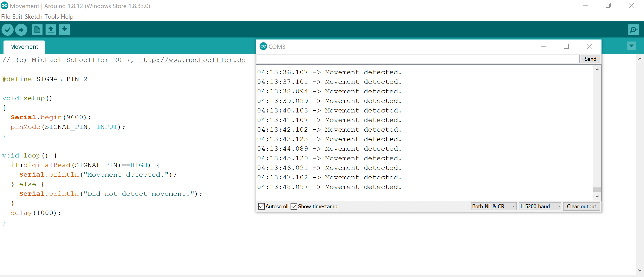Click log line with timestamp 04:13:38.094

click(x=329, y=91)
